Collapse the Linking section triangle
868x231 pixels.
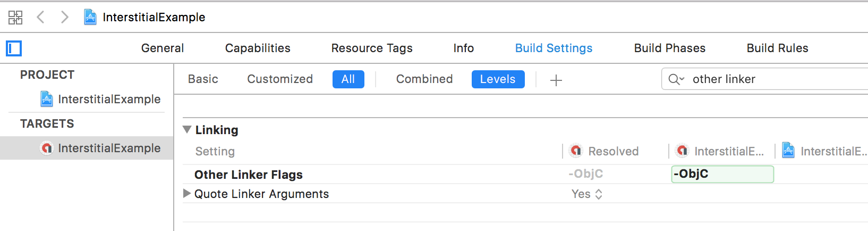tap(187, 129)
